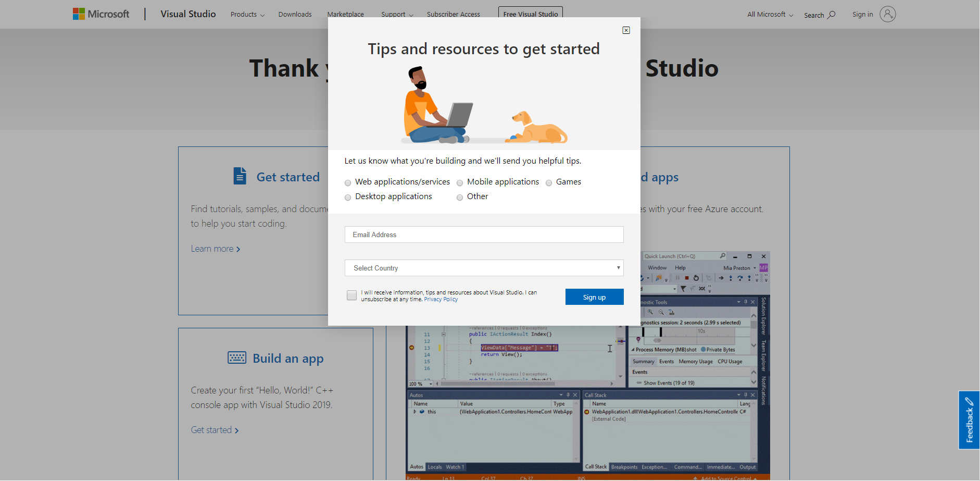This screenshot has height=481, width=980.
Task: Open the Get started heading link
Action: (288, 177)
